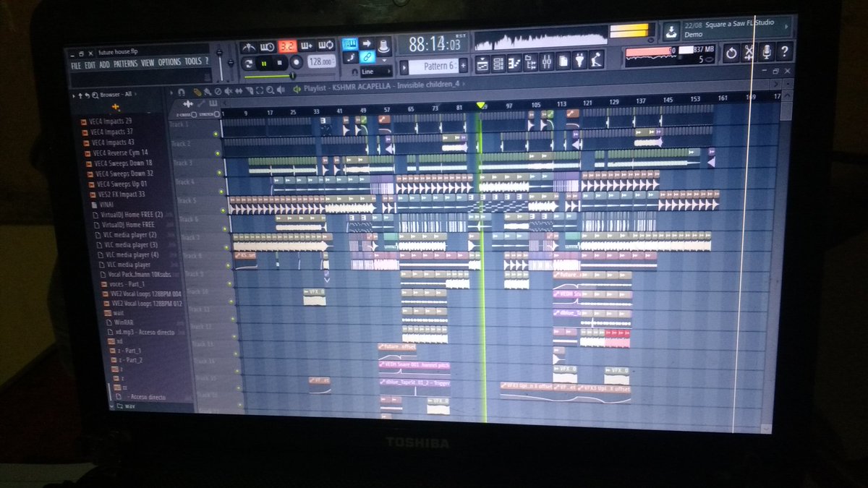Open VEC4 Reverse Cym 14 folder
This screenshot has height=488, width=868.
click(x=116, y=153)
